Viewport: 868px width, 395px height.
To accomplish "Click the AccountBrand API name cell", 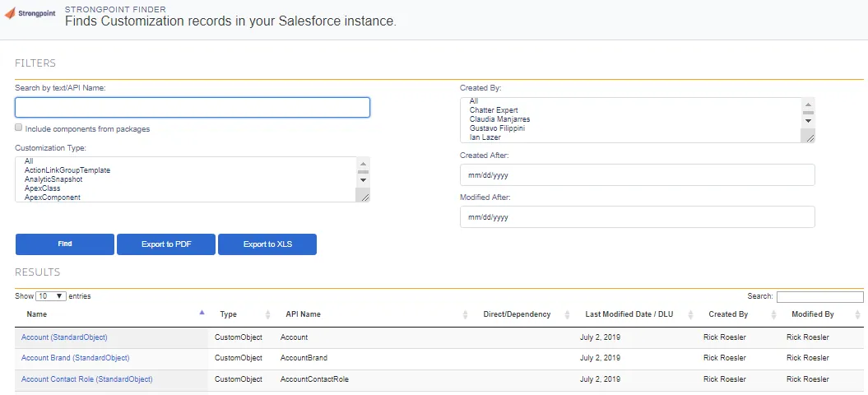I will click(304, 358).
